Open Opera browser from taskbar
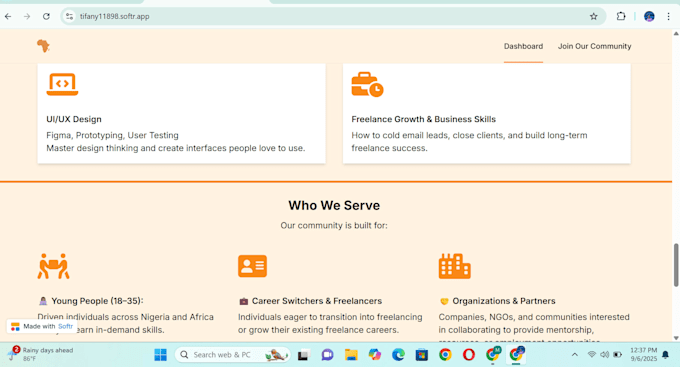Image resolution: width=680 pixels, height=367 pixels. click(469, 355)
